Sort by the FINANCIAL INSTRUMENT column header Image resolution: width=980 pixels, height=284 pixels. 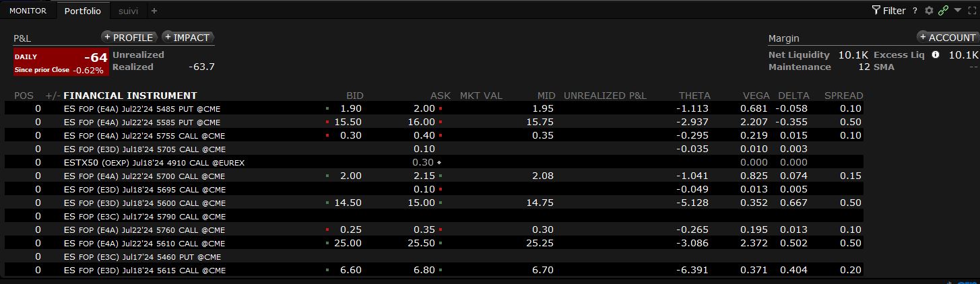130,96
